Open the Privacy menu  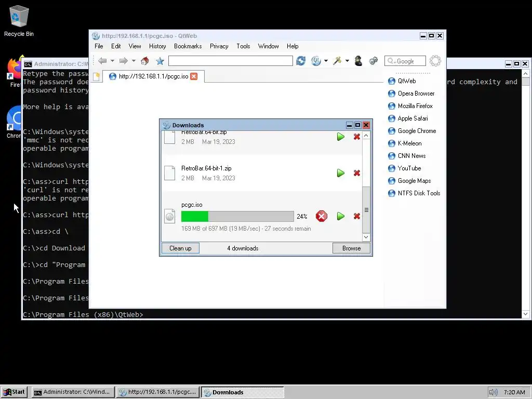(219, 46)
